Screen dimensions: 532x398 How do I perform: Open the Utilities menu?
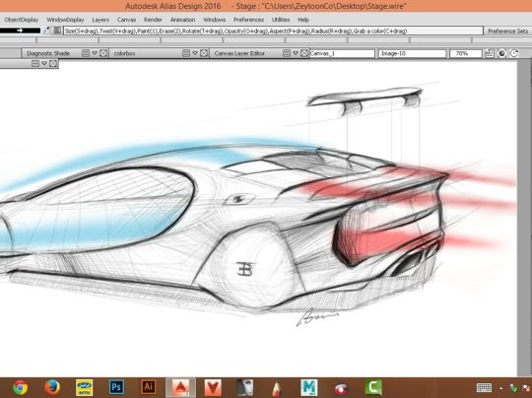[x=281, y=20]
